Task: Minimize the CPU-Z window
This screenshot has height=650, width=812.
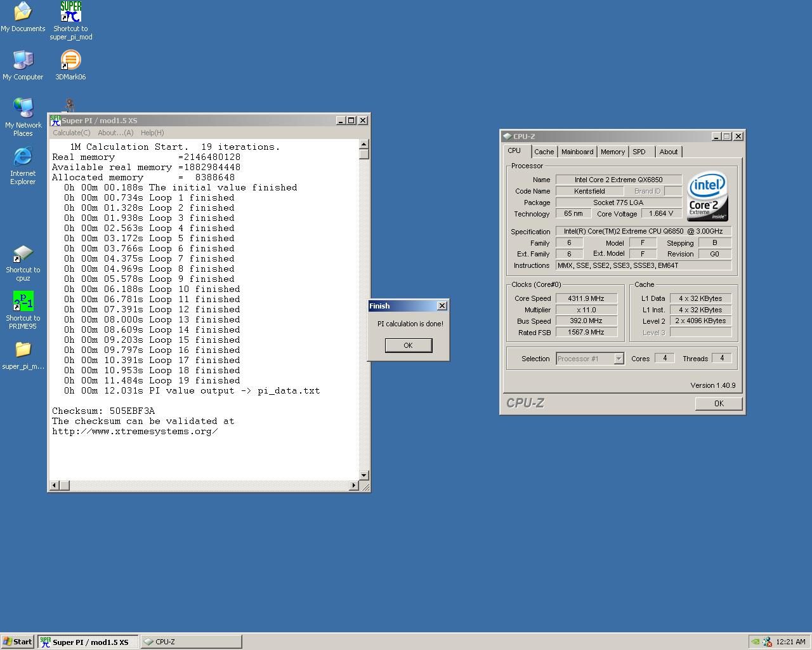Action: coord(716,136)
